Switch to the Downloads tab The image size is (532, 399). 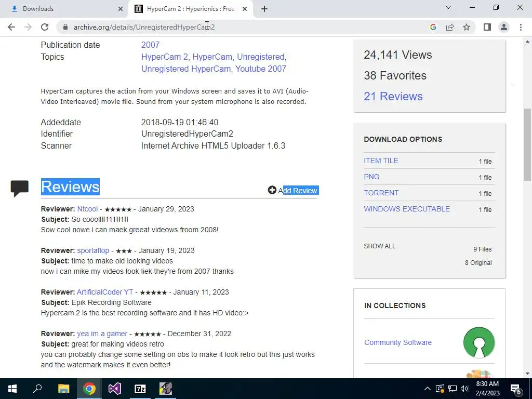(64, 9)
